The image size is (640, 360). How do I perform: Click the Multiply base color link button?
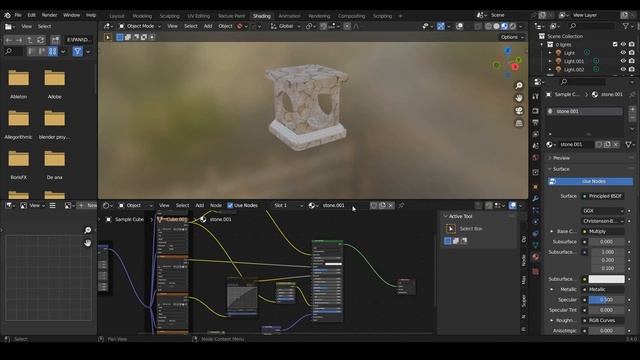[603, 231]
